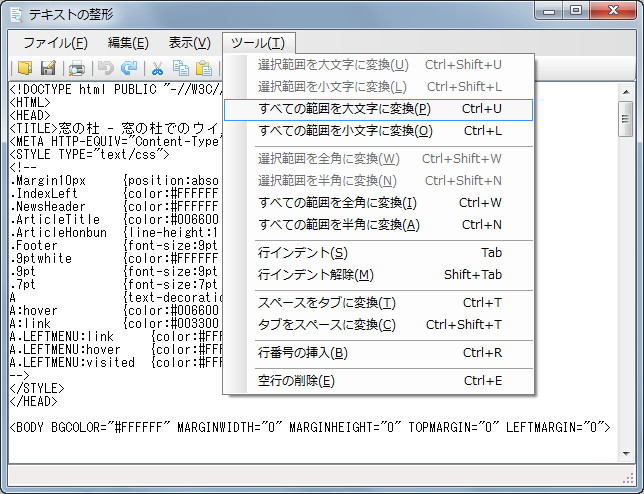Open the 表示(V) menu
This screenshot has height=494, width=644.
click(x=189, y=43)
